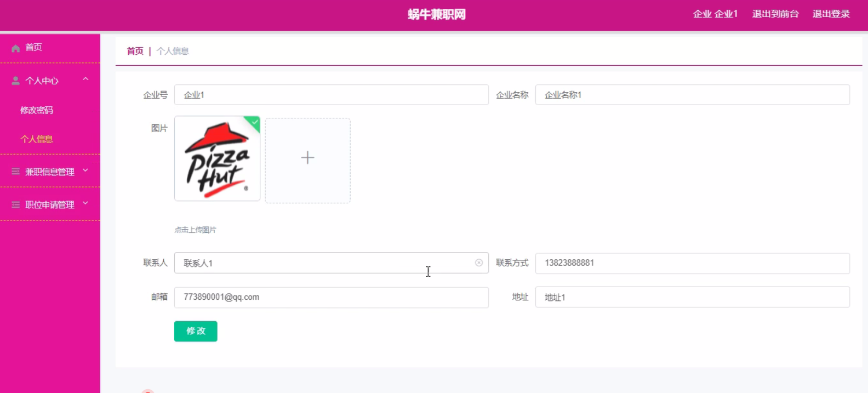Click the list icon beside 兼职信息管理
The width and height of the screenshot is (868, 393).
pyautogui.click(x=16, y=172)
